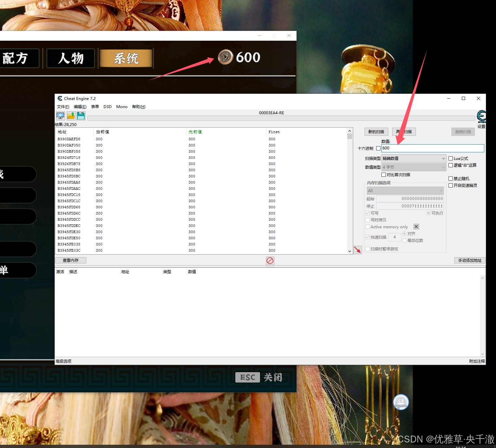Click the fast scan alignment field showing 4

pos(394,237)
